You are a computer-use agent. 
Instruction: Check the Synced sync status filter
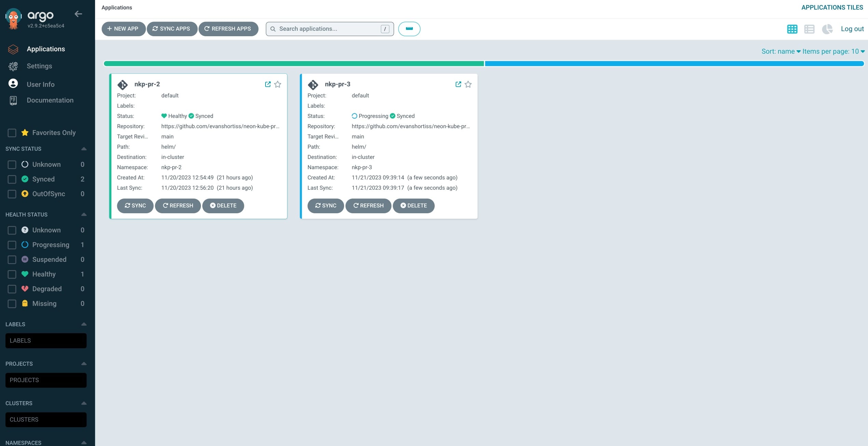pyautogui.click(x=12, y=179)
